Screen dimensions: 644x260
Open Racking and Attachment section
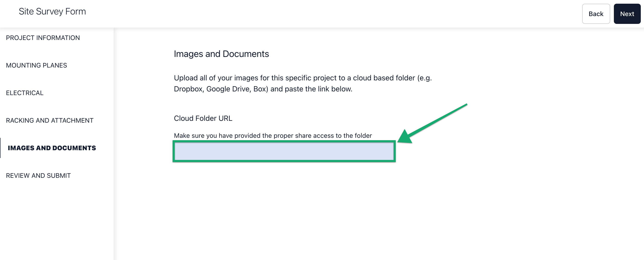coord(49,120)
